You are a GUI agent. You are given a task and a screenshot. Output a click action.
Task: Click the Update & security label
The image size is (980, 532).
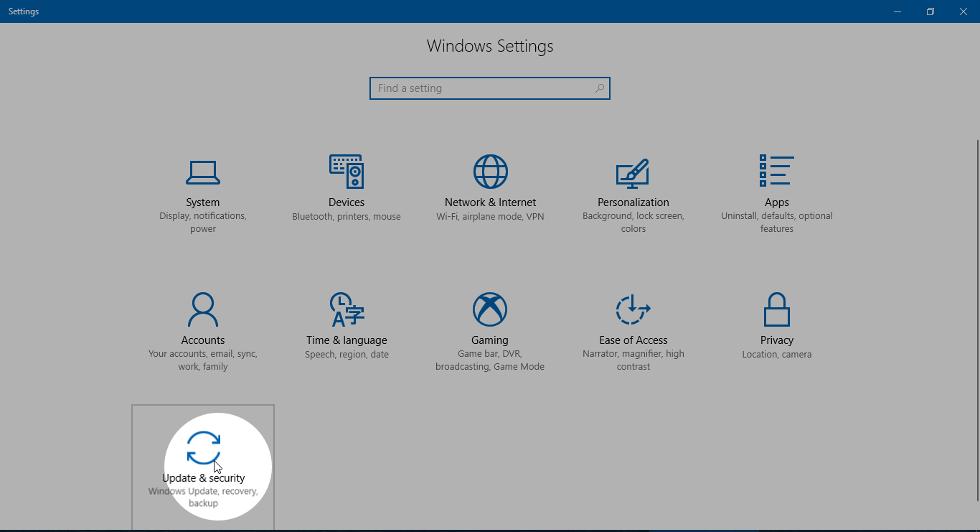click(x=204, y=478)
